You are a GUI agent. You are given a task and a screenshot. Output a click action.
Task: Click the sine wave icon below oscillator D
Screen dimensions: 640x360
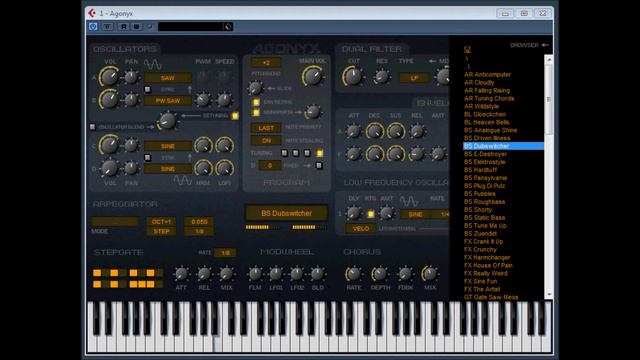click(182, 180)
